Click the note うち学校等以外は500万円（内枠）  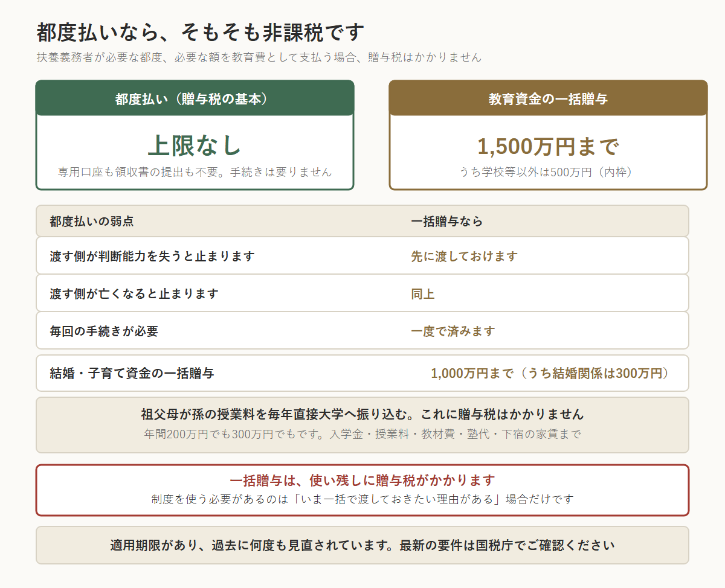[548, 172]
